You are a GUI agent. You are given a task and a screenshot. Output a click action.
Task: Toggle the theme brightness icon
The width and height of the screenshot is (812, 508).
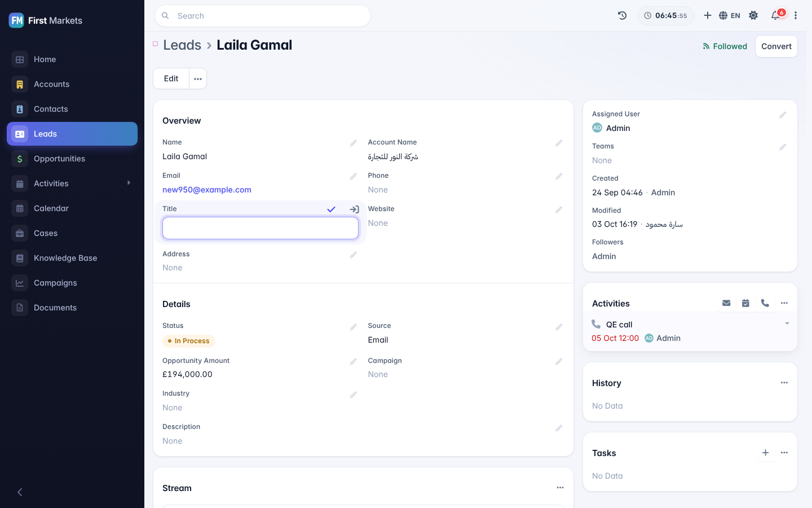click(x=753, y=16)
